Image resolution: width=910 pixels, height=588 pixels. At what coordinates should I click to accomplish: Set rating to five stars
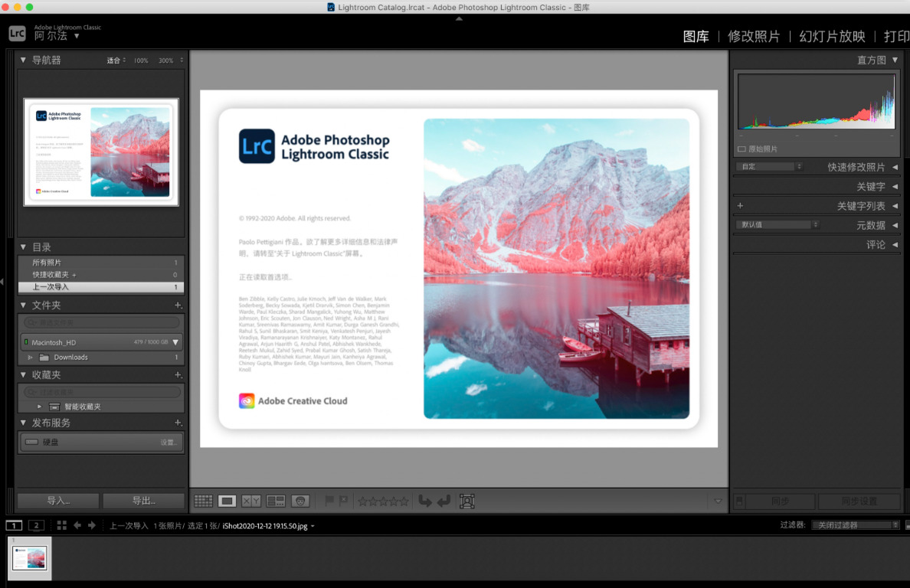coord(404,501)
